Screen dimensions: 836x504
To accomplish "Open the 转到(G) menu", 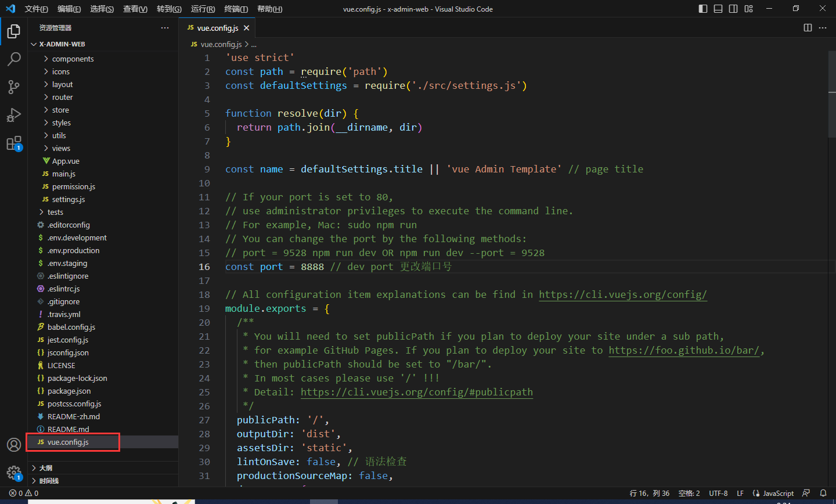I will 169,9.
